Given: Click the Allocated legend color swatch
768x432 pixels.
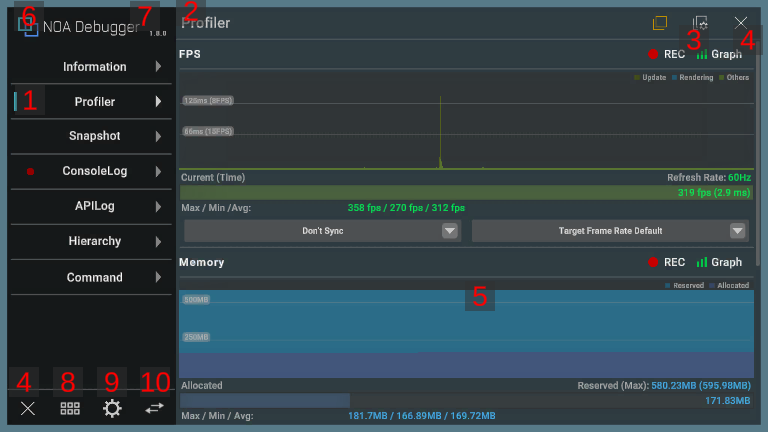Looking at the screenshot, I should coord(712,286).
